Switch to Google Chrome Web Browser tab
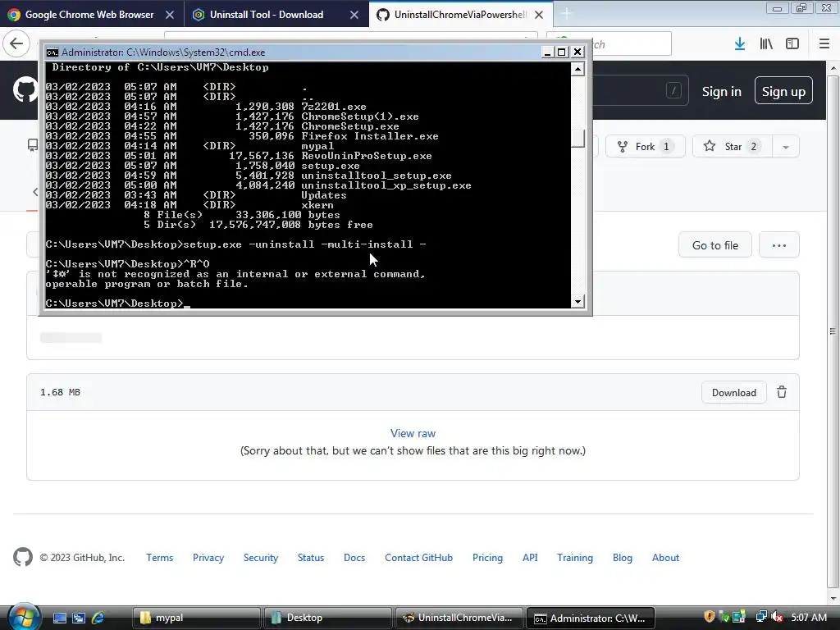 pos(89,15)
